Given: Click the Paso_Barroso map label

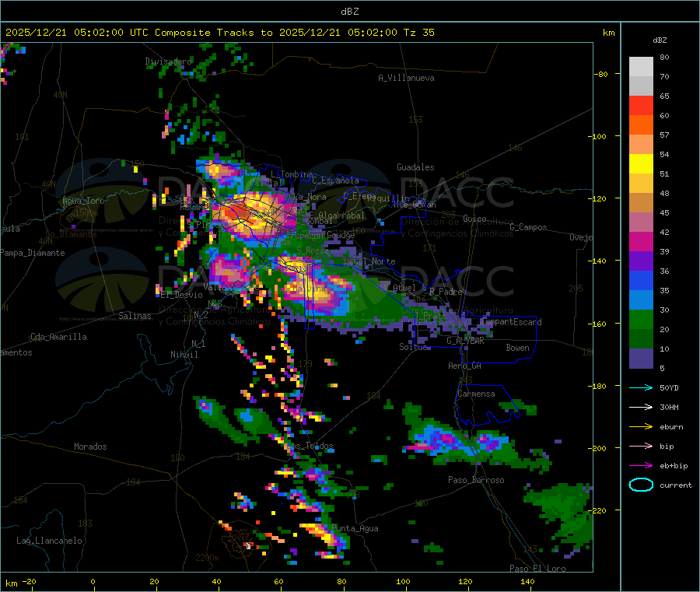Looking at the screenshot, I should pos(476,480).
